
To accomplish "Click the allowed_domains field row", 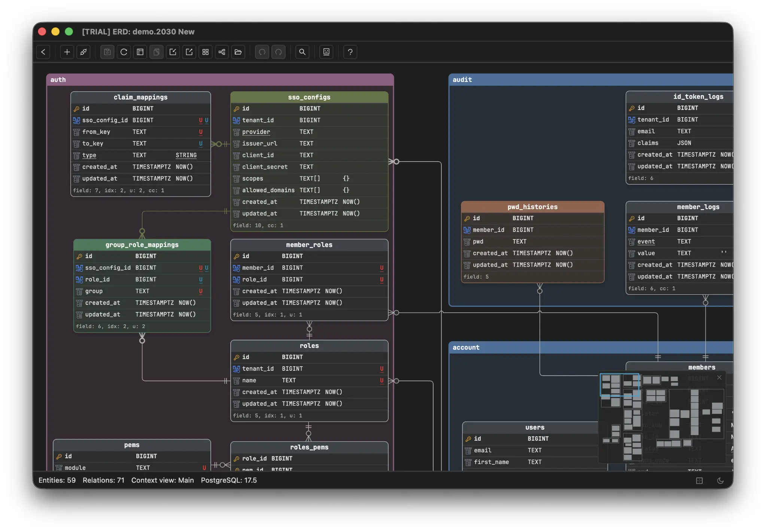I will click(x=309, y=190).
